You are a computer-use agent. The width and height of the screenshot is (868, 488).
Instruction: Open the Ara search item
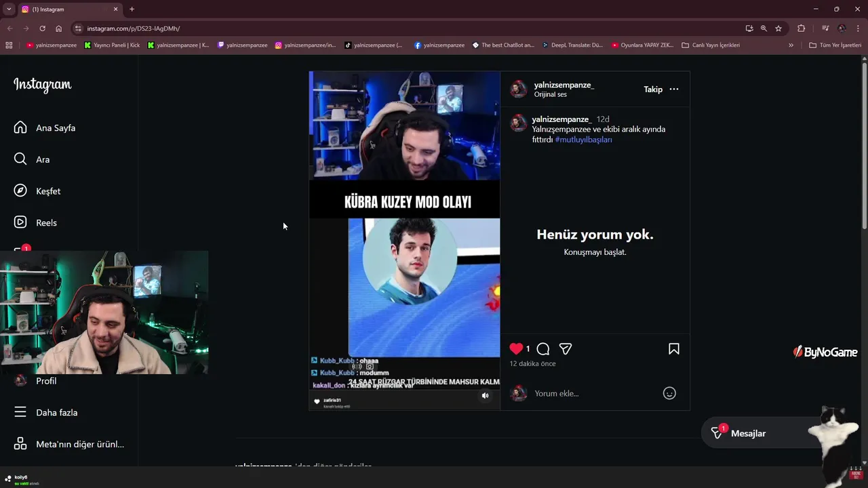click(x=32, y=159)
